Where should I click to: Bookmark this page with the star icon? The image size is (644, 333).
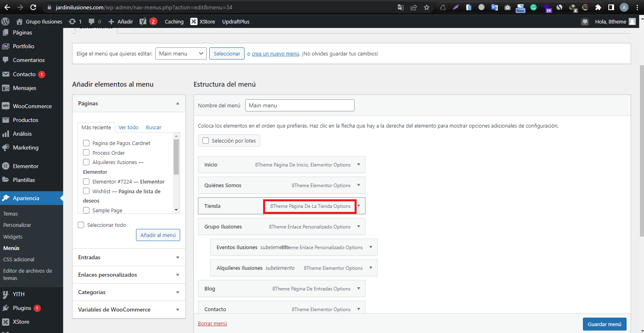click(426, 7)
